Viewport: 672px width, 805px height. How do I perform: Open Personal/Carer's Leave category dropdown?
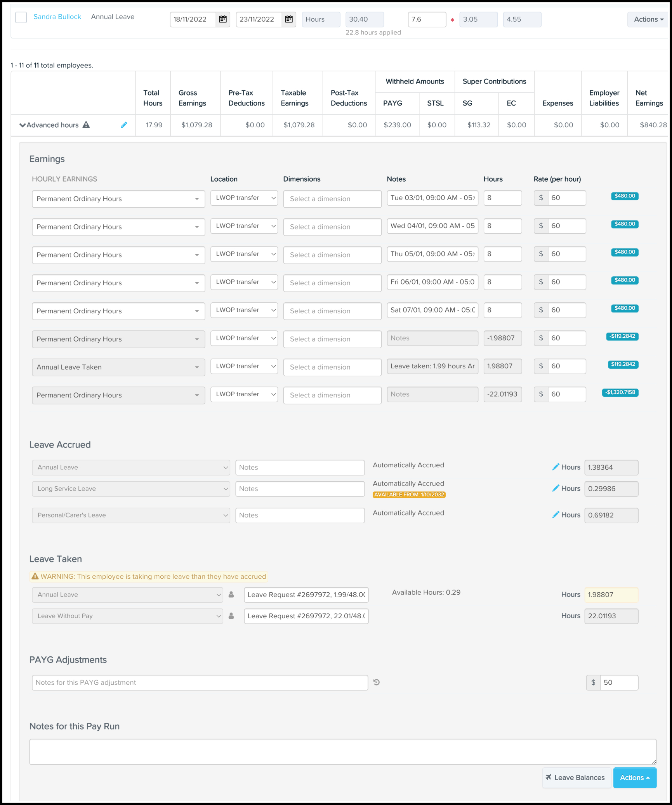pyautogui.click(x=131, y=515)
